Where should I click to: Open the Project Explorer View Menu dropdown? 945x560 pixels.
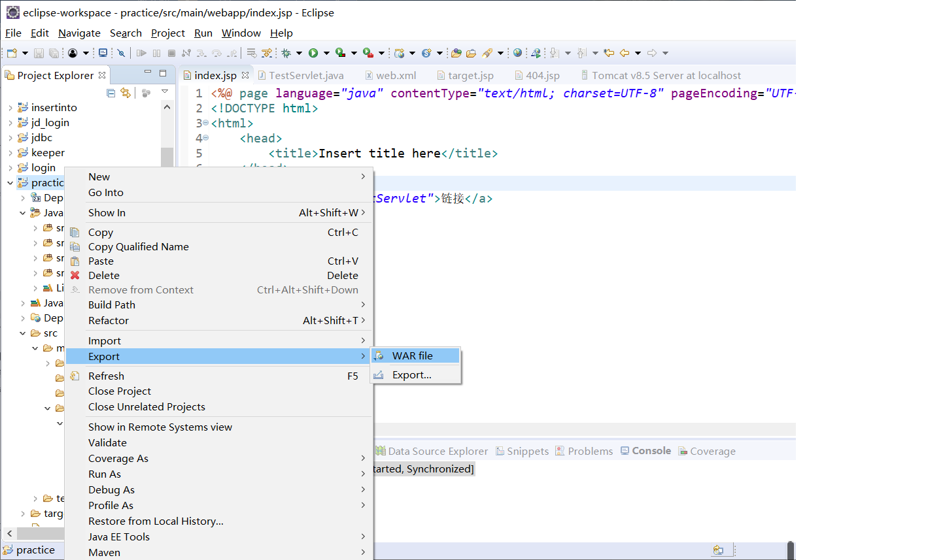tap(165, 92)
